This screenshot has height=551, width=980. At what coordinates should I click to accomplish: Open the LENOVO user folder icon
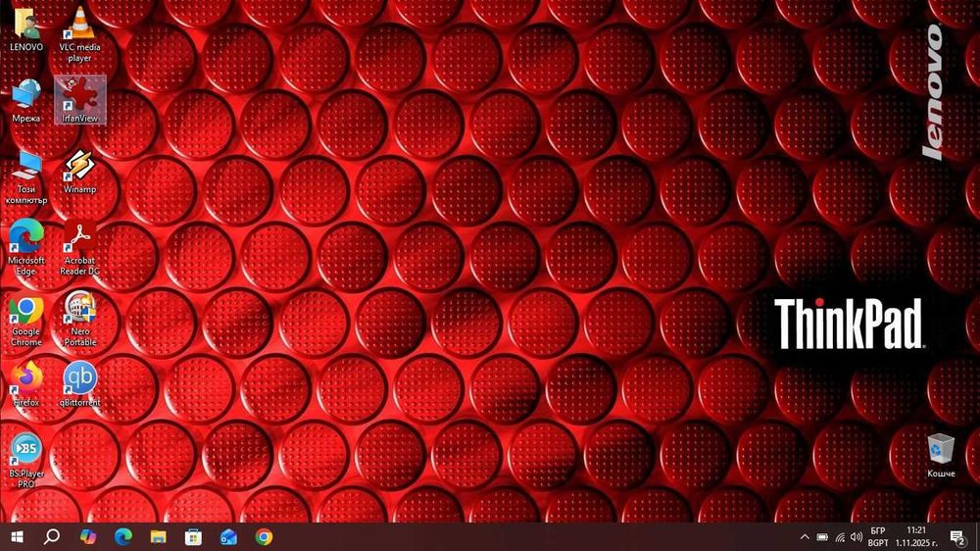(x=26, y=29)
